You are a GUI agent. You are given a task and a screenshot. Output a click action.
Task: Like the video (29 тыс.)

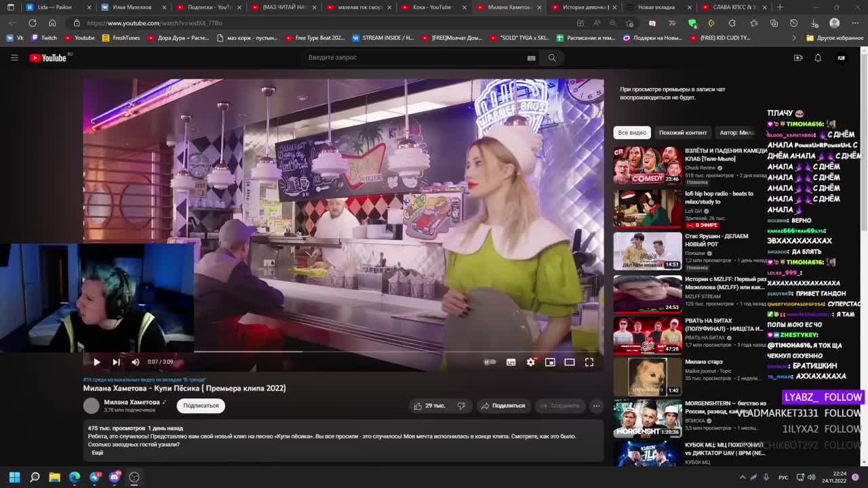pos(429,405)
